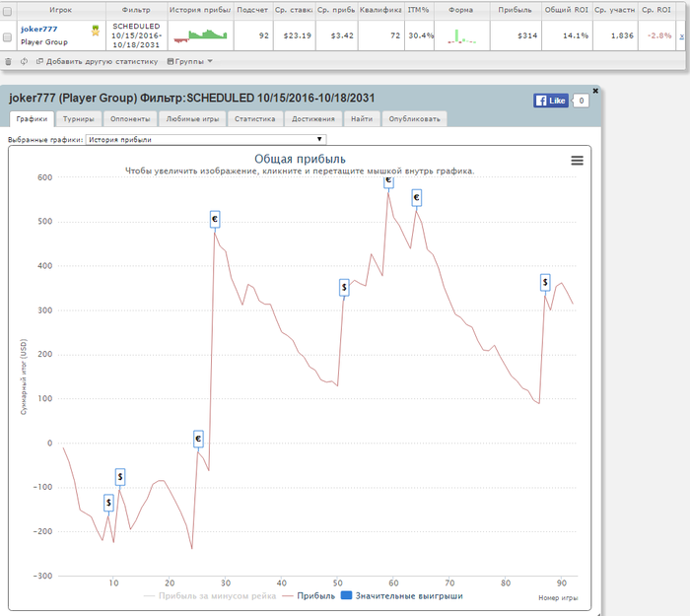Switch to the Любимые игры tab
The height and width of the screenshot is (616, 690).
(192, 119)
